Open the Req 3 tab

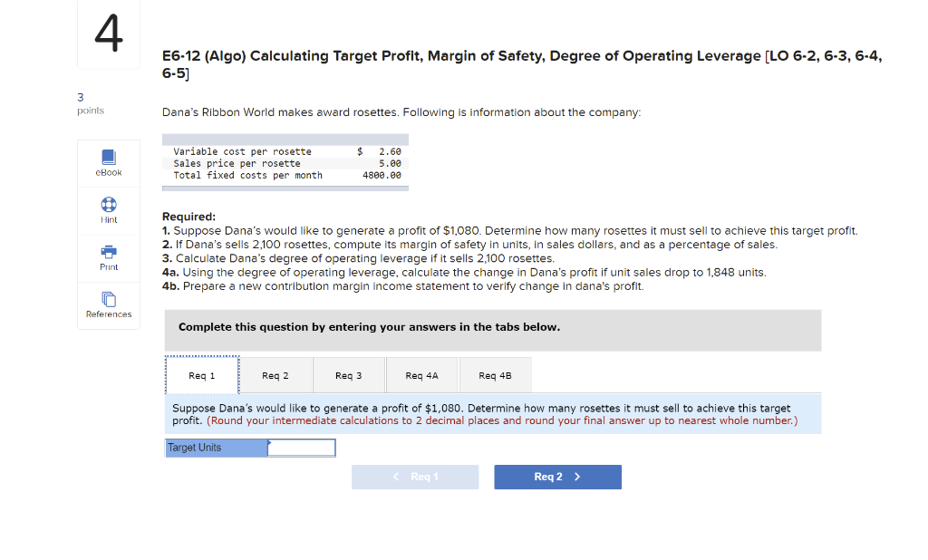pos(349,374)
